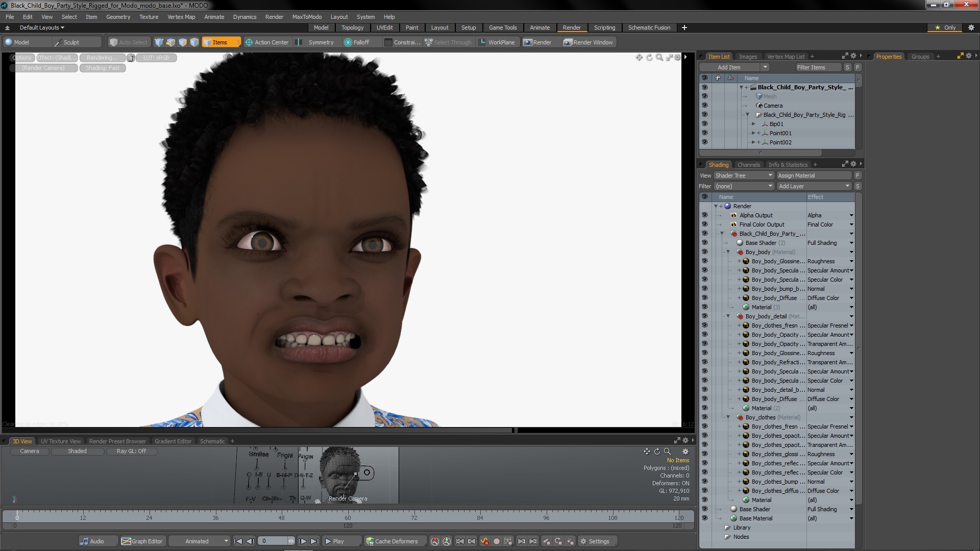
Task: Open the Add Item dropdown arrow
Action: pos(765,67)
